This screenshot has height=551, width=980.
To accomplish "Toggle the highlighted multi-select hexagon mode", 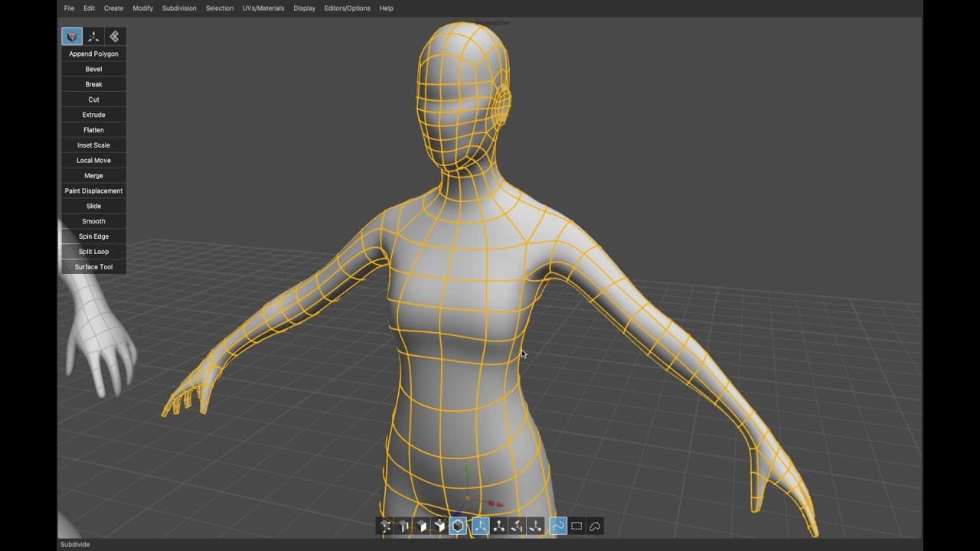I will click(458, 526).
